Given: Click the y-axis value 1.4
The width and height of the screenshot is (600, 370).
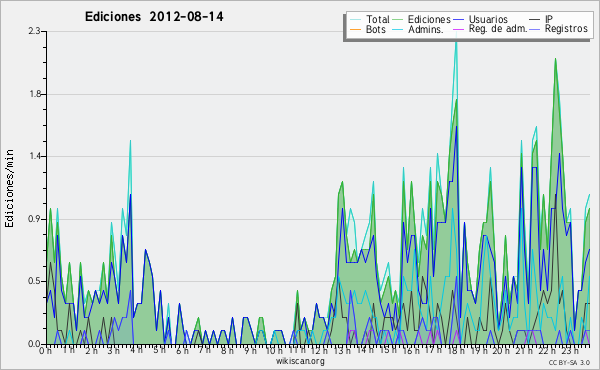Looking at the screenshot, I should pos(34,156).
